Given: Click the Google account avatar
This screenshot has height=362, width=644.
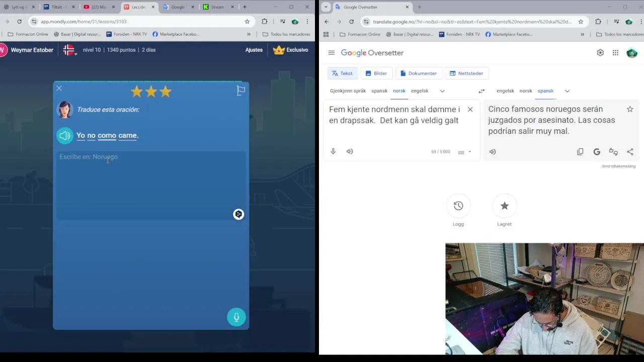Looking at the screenshot, I should [632, 53].
